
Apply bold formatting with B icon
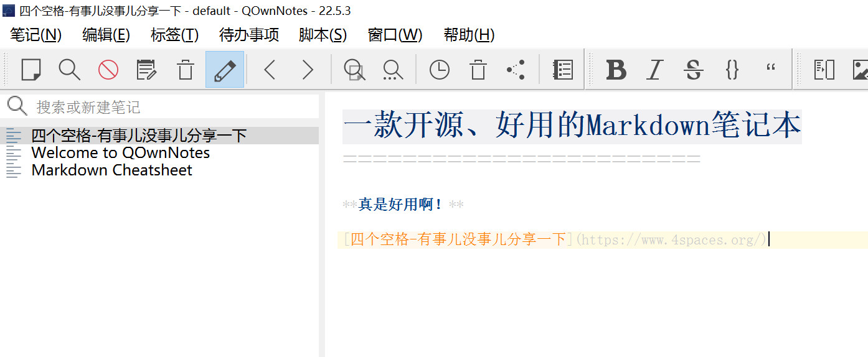pos(616,70)
